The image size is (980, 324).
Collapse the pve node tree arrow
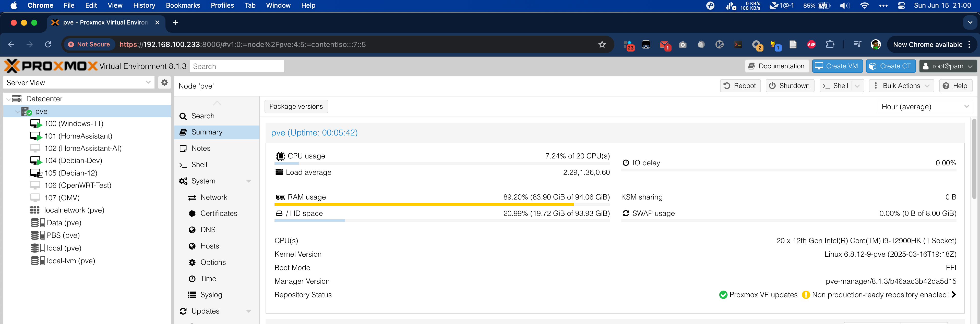[x=17, y=111]
